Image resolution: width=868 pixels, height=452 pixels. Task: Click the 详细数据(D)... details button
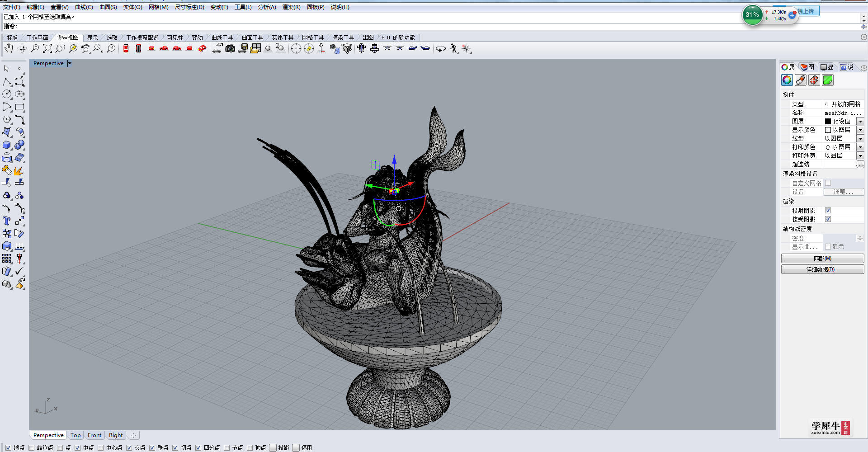[x=822, y=269]
